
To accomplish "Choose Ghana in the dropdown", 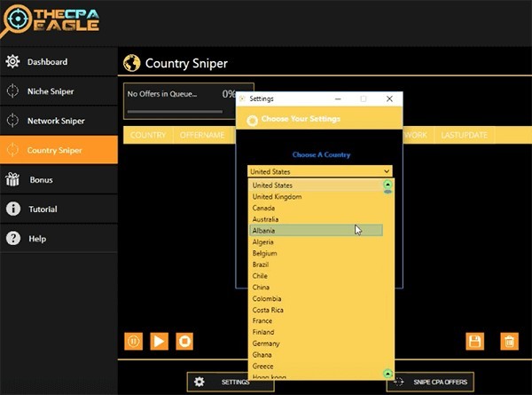I will tap(317, 354).
